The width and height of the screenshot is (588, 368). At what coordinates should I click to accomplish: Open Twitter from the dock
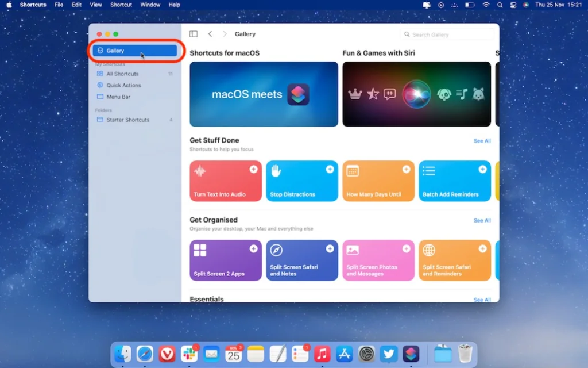coord(389,354)
